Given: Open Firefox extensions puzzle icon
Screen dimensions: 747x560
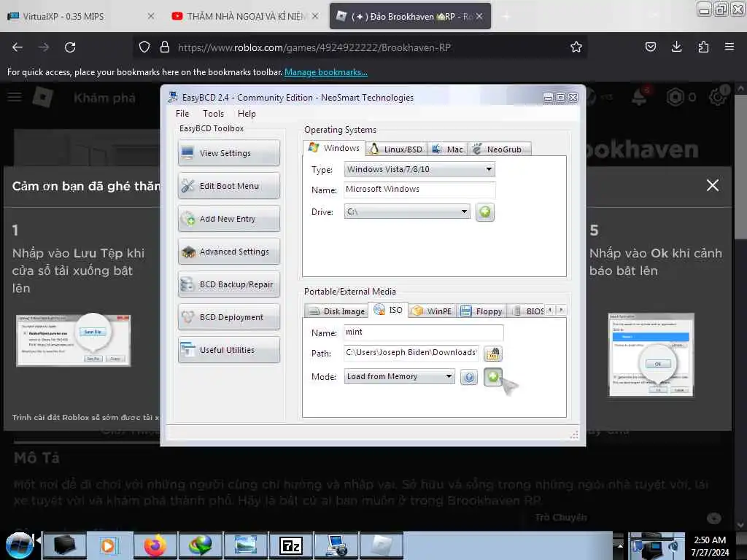Looking at the screenshot, I should [x=703, y=47].
